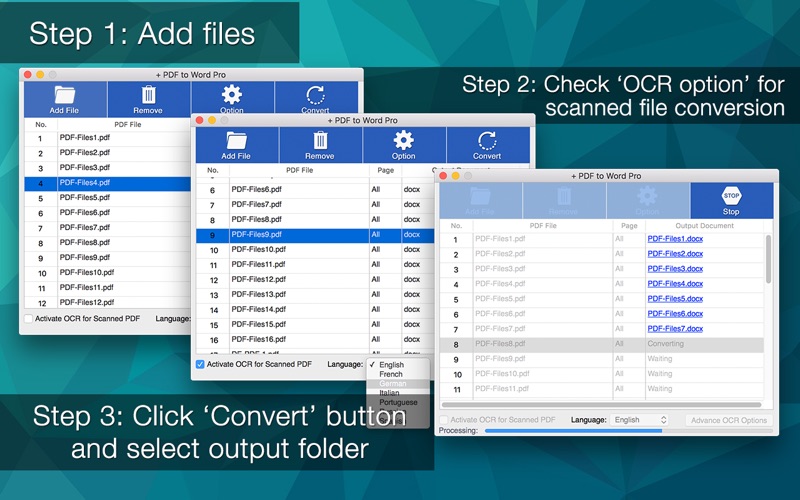The height and width of the screenshot is (500, 800).
Task: Click dimmed Option gear in front window
Action: (x=647, y=201)
